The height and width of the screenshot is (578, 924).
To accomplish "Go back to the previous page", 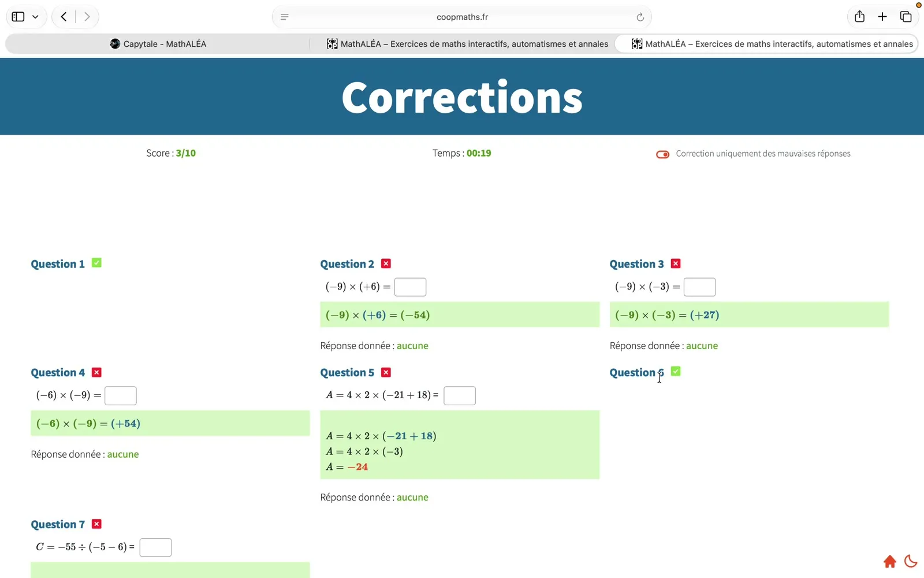I will (x=64, y=17).
